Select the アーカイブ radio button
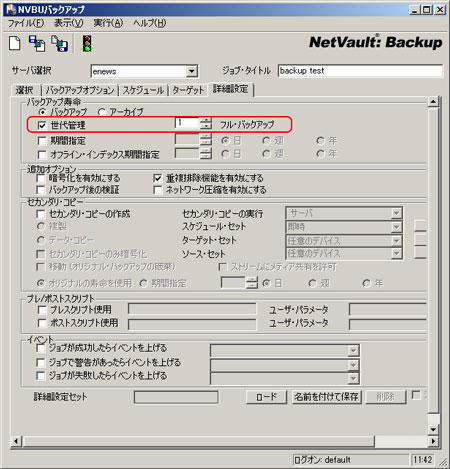This screenshot has height=469, width=450. [x=102, y=112]
